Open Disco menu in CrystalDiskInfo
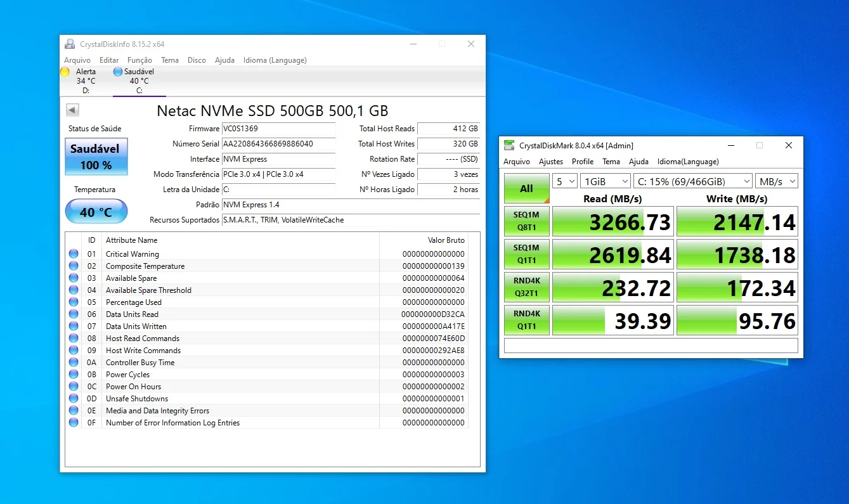849x504 pixels. click(197, 60)
